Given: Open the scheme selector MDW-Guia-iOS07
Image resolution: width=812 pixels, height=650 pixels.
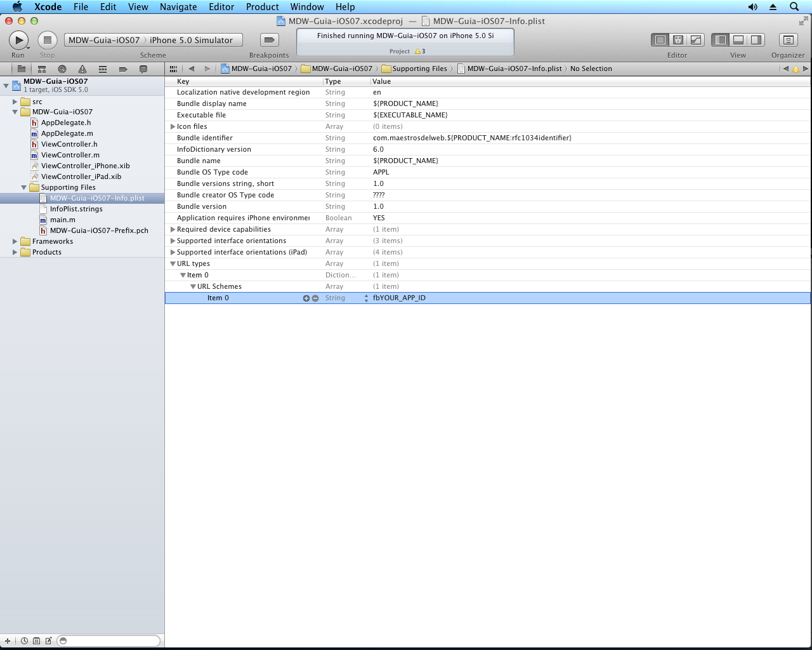Looking at the screenshot, I should point(104,40).
